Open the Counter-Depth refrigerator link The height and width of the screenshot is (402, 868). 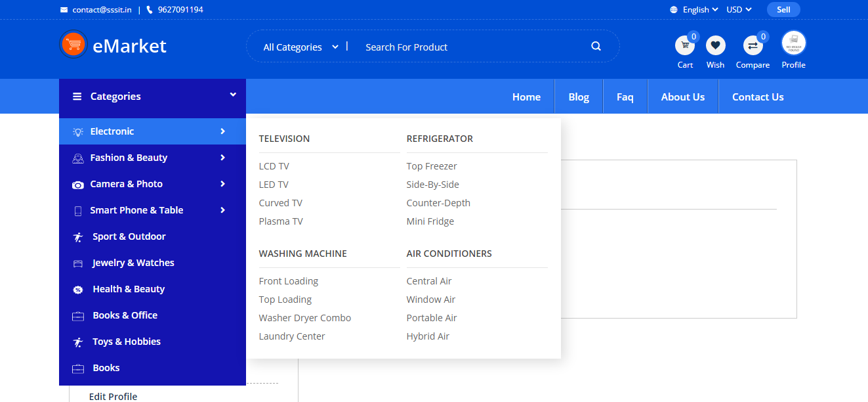tap(438, 203)
